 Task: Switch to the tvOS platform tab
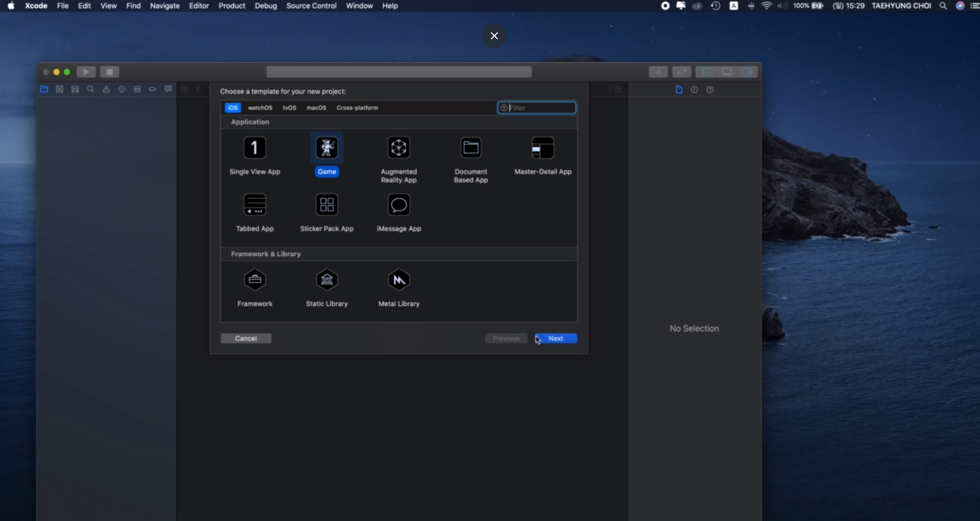tap(289, 108)
